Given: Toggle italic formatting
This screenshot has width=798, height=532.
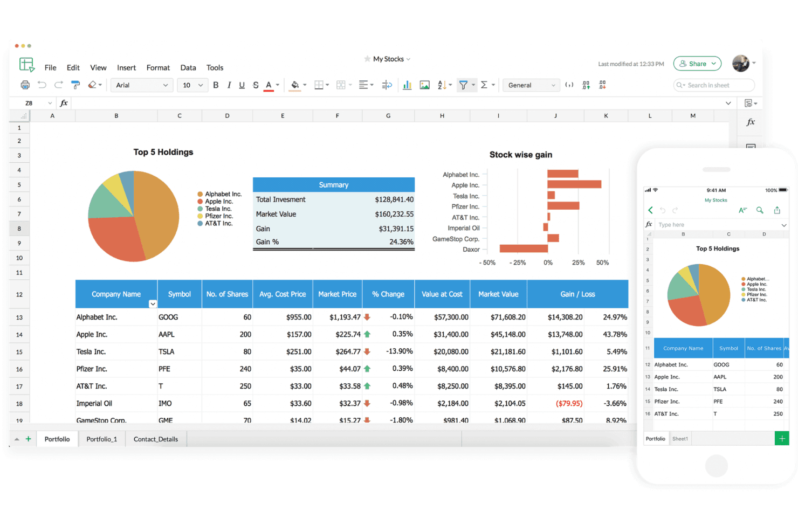Looking at the screenshot, I should pyautogui.click(x=229, y=85).
